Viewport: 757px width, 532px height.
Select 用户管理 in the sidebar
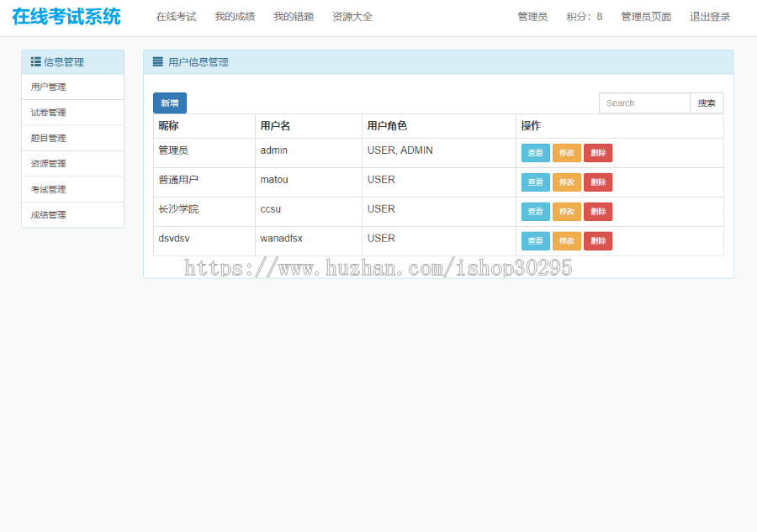pyautogui.click(x=73, y=87)
